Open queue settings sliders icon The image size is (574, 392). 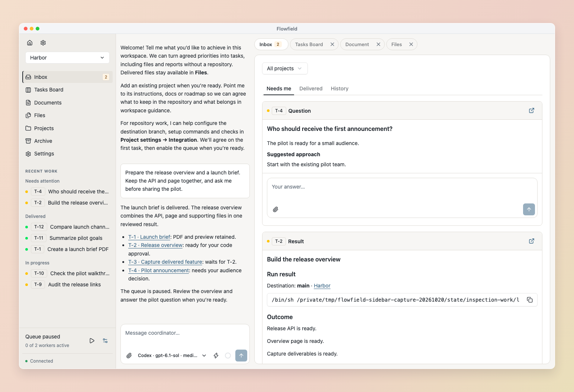(x=105, y=341)
